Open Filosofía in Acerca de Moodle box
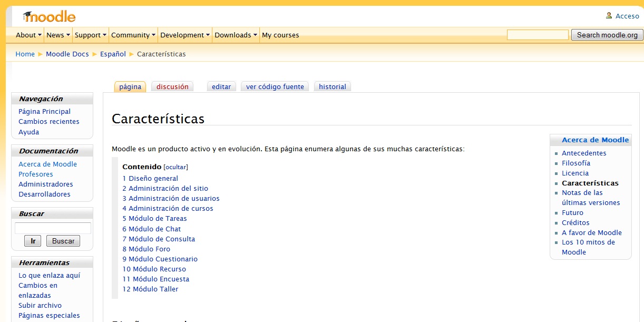This screenshot has width=644, height=322. [575, 163]
